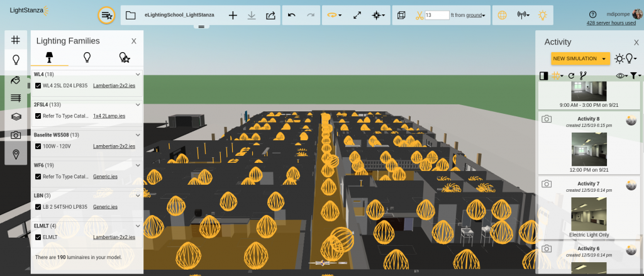Open the 'ft from ground' reference dropdown
This screenshot has height=276, width=644.
[x=475, y=16]
